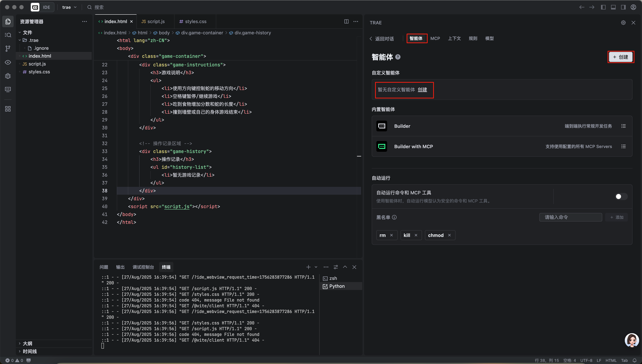The image size is (642, 364).
Task: Open the .ignore file in explorer
Action: click(x=41, y=48)
